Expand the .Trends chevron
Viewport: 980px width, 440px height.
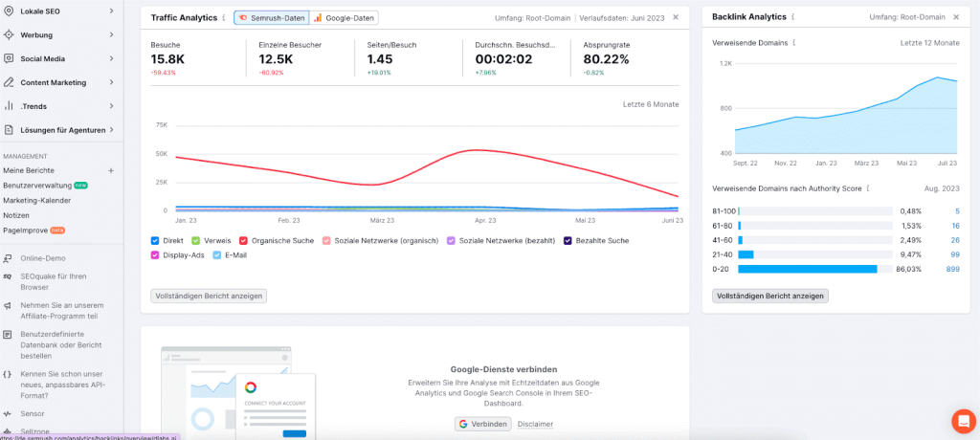(111, 105)
